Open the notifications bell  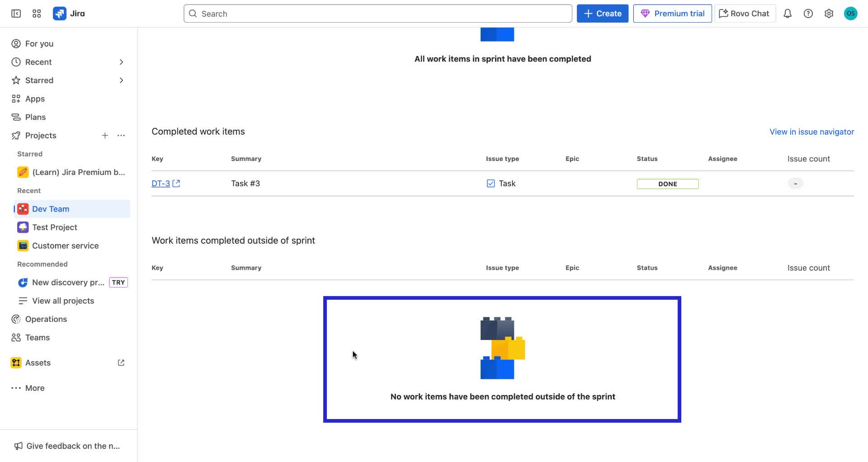788,14
